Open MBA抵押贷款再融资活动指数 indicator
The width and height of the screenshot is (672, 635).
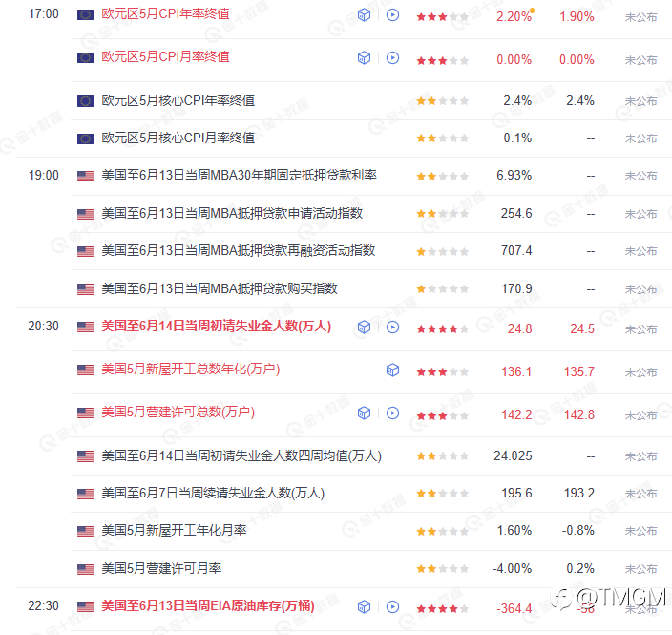point(239,250)
